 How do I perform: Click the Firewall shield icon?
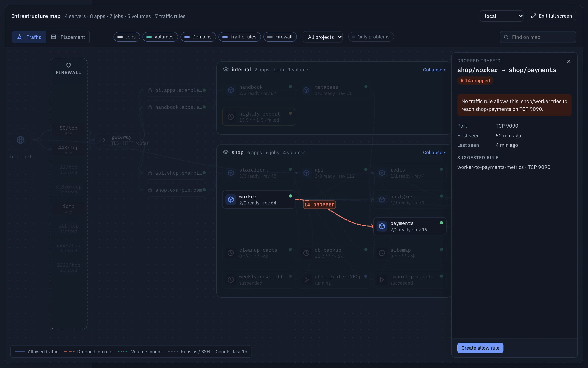click(x=69, y=65)
